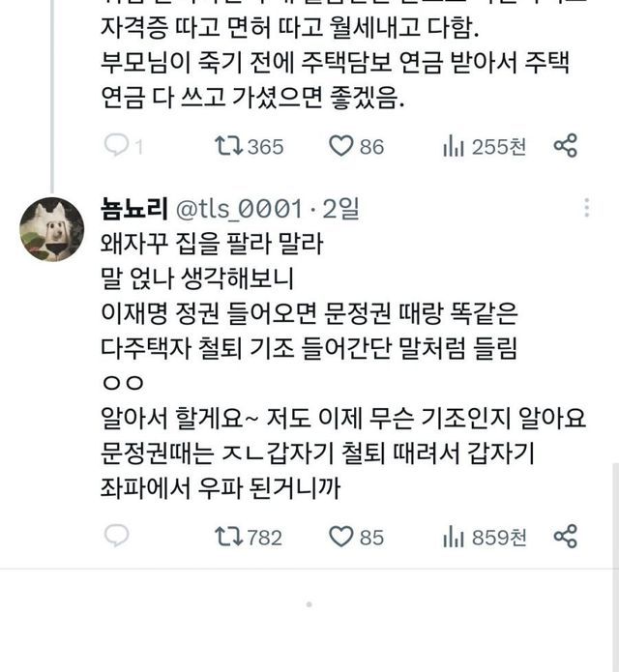Click the 2일 timestamp on the tweet
The height and width of the screenshot is (672, 619).
pyautogui.click(x=340, y=209)
